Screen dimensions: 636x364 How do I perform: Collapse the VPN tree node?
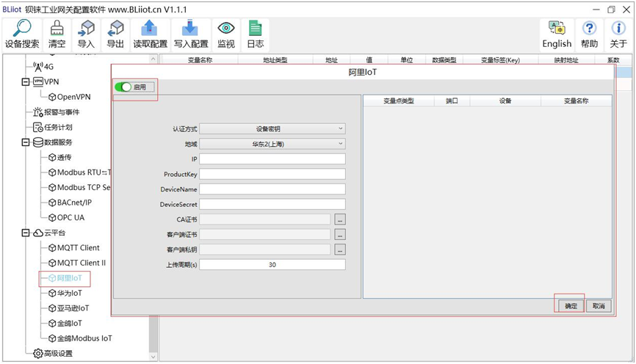pos(26,82)
